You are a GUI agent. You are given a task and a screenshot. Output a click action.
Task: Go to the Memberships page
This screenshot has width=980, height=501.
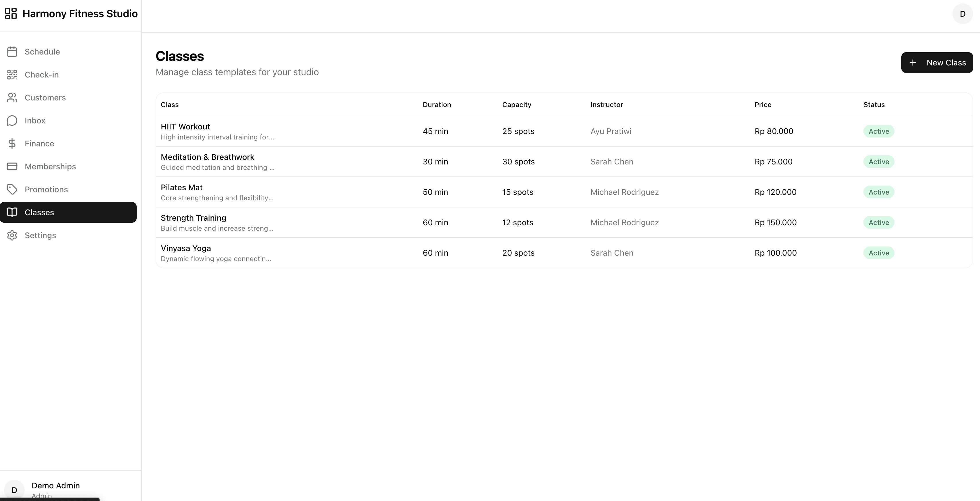click(x=50, y=167)
